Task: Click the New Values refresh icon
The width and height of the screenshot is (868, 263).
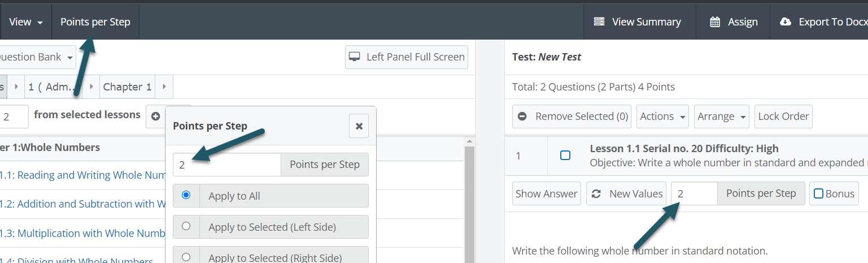Action: click(x=596, y=193)
